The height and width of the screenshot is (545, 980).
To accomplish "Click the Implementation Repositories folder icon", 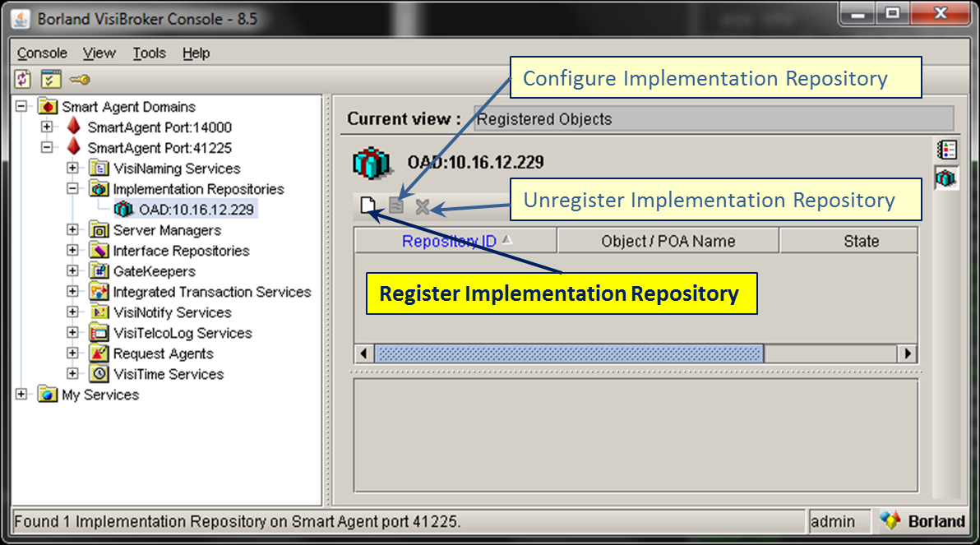I will pyautogui.click(x=99, y=189).
